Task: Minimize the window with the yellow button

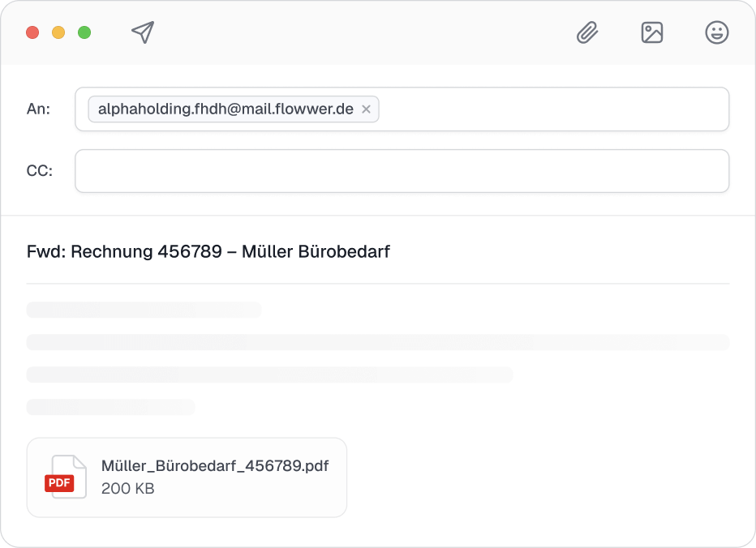Action: tap(58, 32)
